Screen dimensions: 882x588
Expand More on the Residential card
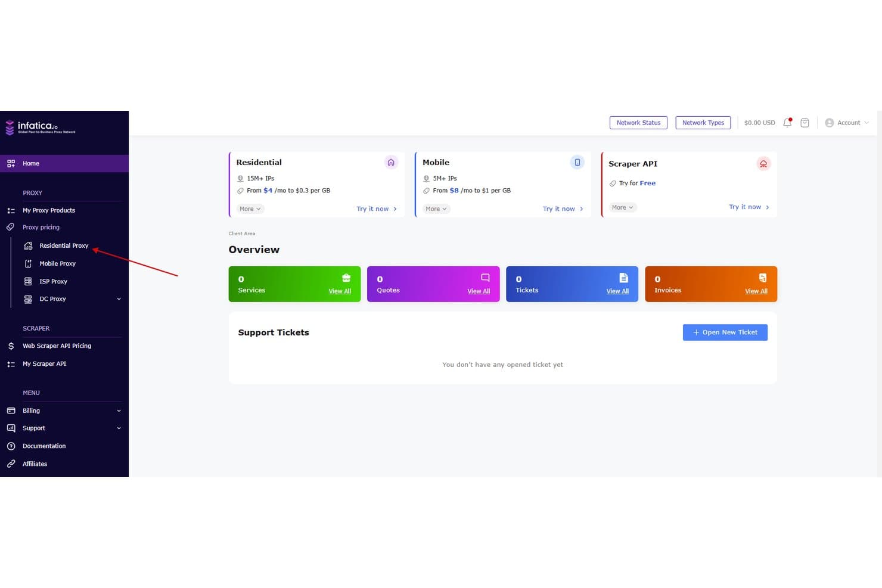pyautogui.click(x=250, y=209)
